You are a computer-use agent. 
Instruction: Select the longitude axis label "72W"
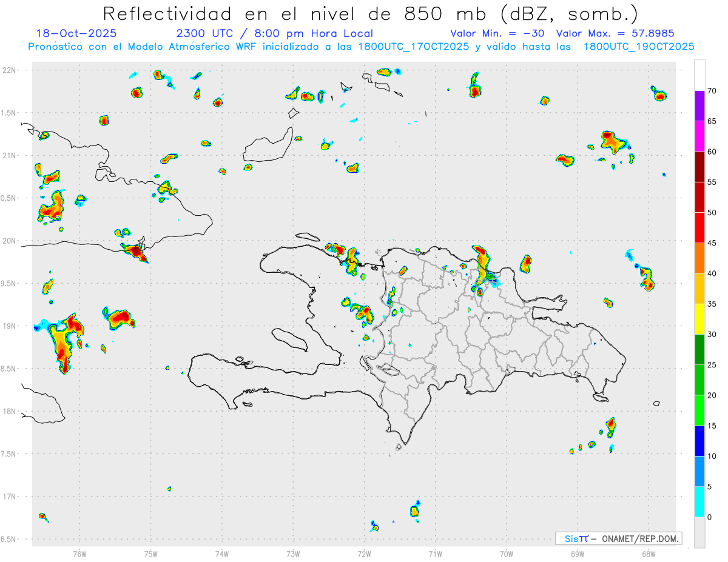[x=364, y=554]
